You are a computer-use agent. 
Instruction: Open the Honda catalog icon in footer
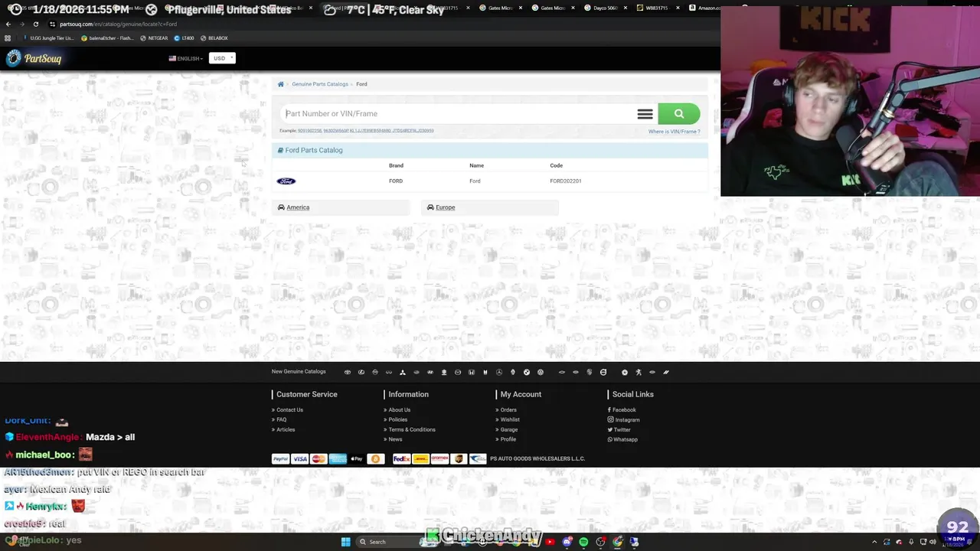point(472,372)
